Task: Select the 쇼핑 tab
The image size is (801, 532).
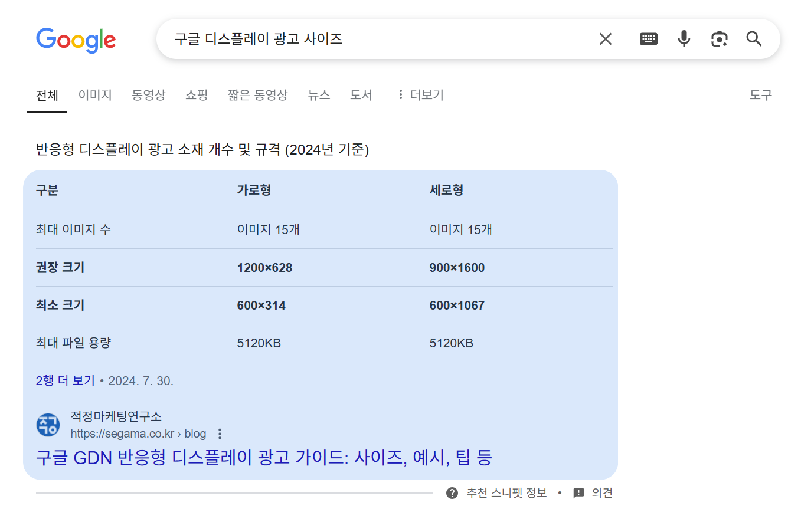Action: [197, 95]
